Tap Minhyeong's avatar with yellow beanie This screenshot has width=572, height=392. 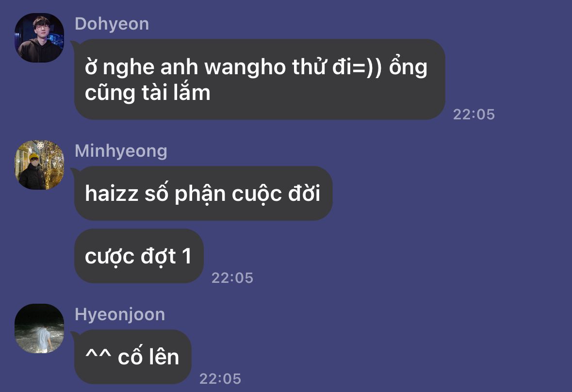[39, 165]
